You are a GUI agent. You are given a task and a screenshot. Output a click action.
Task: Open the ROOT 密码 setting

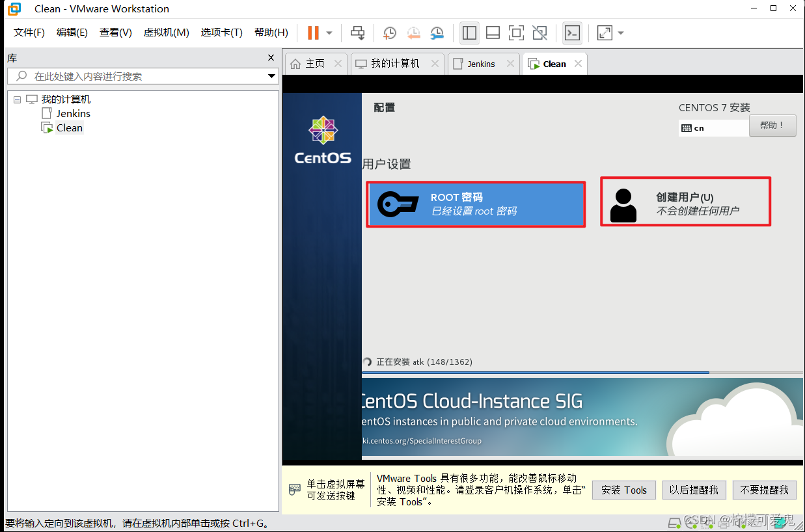coord(476,204)
